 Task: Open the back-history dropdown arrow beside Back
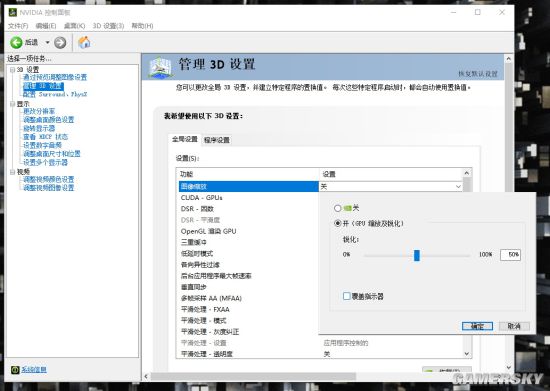point(47,42)
